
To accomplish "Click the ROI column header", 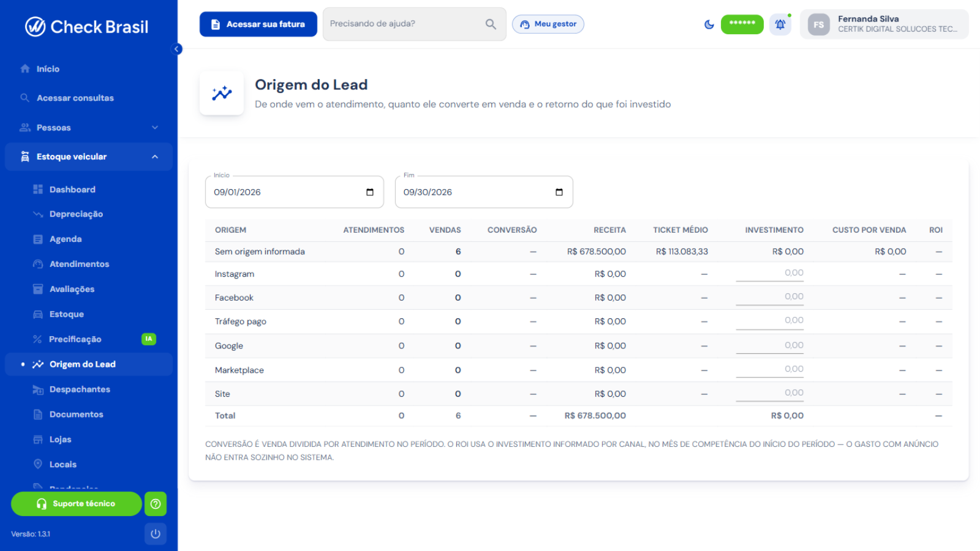I will pyautogui.click(x=936, y=230).
